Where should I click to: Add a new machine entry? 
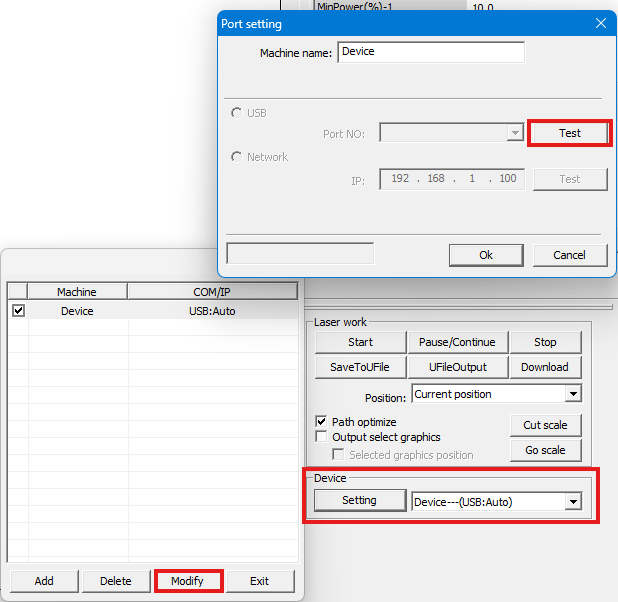[x=44, y=581]
